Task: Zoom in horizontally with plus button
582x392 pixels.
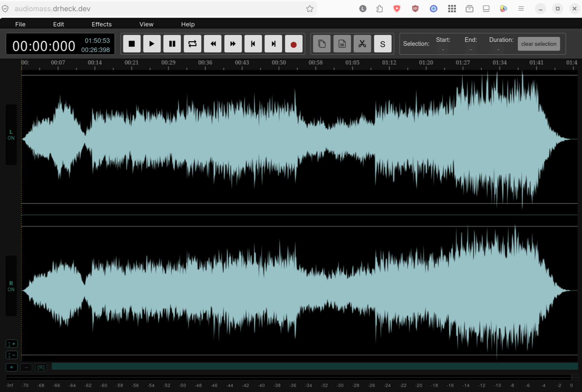Action: click(12, 367)
